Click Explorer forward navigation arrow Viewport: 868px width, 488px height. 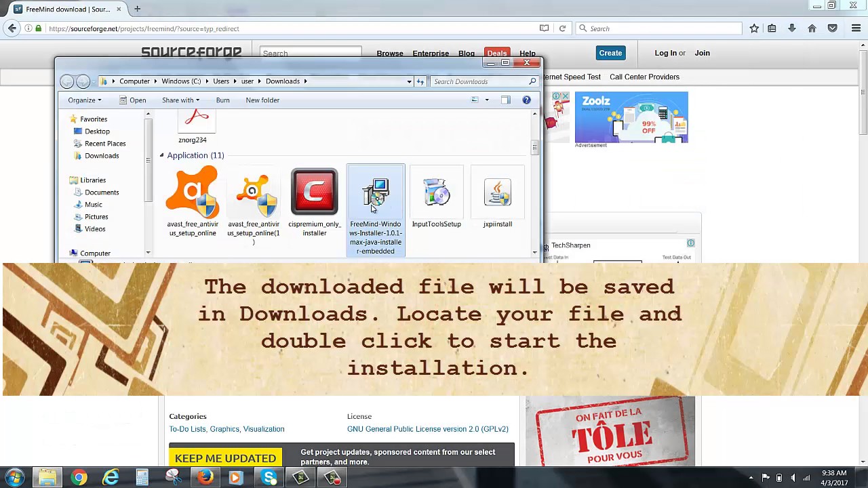click(x=83, y=81)
